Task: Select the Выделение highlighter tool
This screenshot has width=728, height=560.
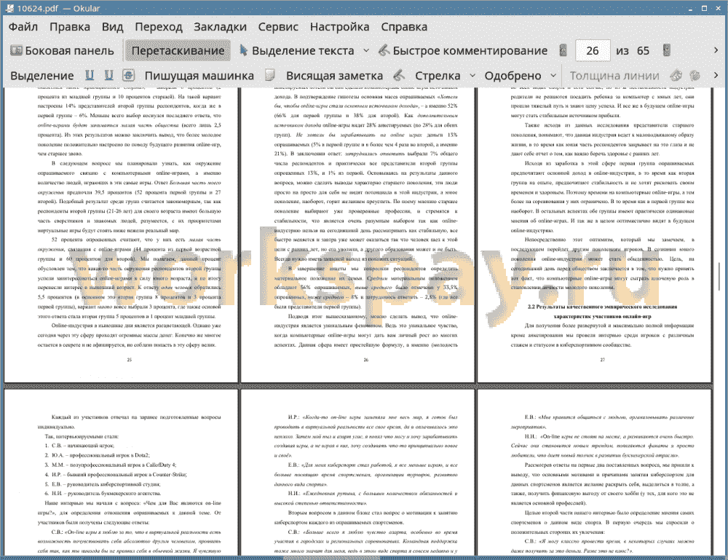Action: 41,76
